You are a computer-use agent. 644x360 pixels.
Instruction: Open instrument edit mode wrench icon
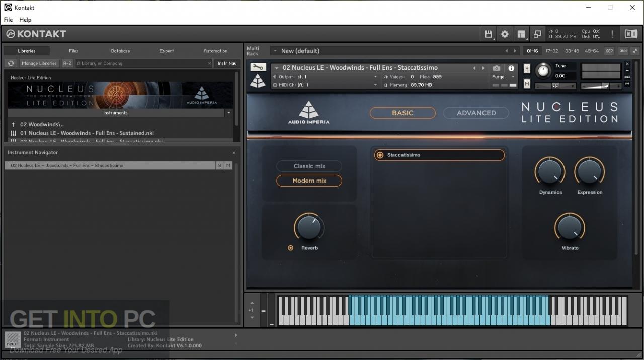[x=258, y=67]
